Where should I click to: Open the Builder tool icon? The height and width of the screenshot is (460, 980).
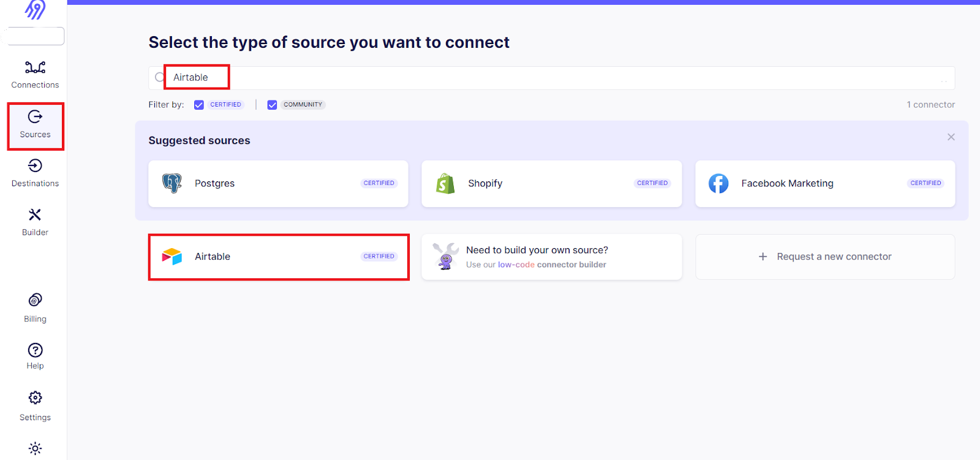(x=35, y=214)
